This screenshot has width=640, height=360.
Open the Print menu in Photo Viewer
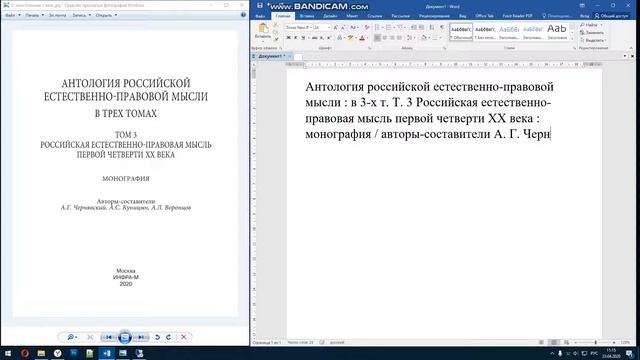(34, 15)
